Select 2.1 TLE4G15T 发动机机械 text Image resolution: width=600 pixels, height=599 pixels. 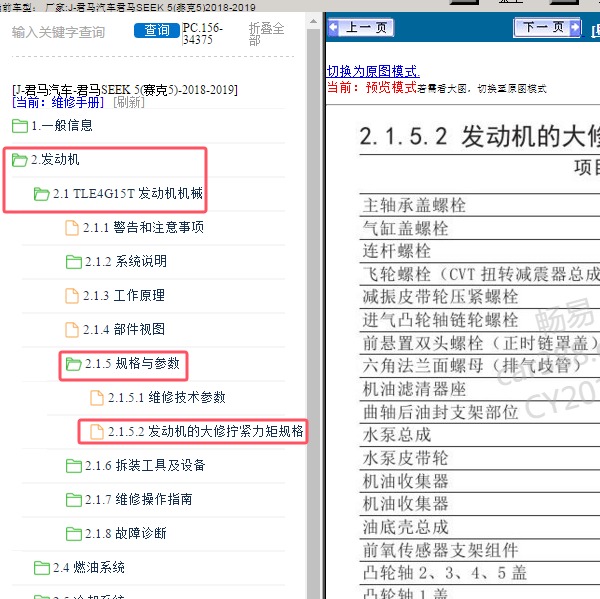(x=128, y=193)
